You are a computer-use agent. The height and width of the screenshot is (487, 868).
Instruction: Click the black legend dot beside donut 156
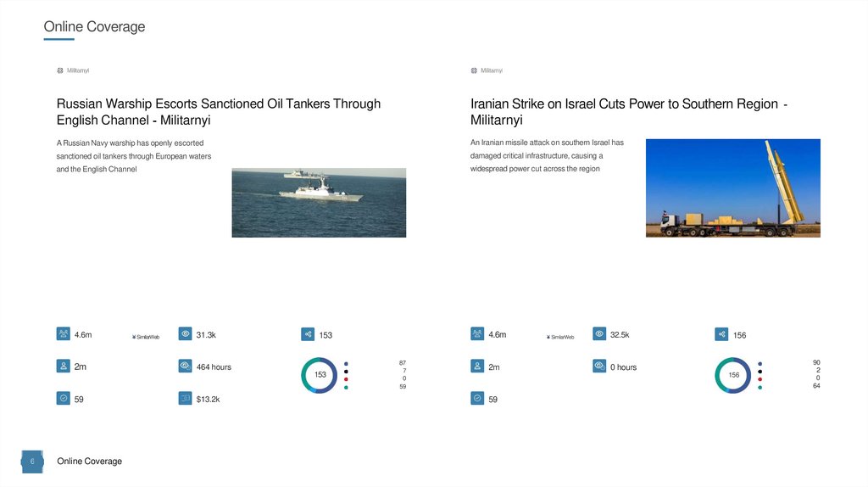point(760,372)
